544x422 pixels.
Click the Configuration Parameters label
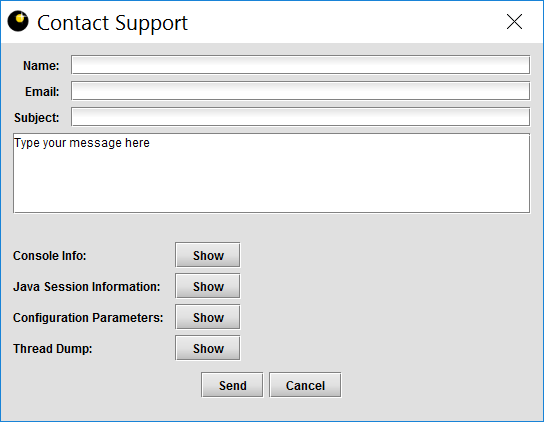88,318
